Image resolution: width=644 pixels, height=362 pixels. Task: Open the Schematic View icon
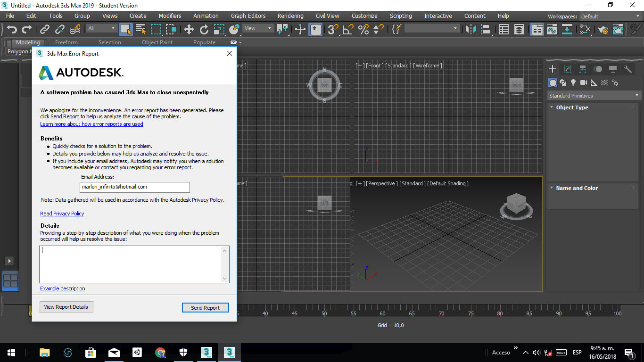pyautogui.click(x=567, y=30)
